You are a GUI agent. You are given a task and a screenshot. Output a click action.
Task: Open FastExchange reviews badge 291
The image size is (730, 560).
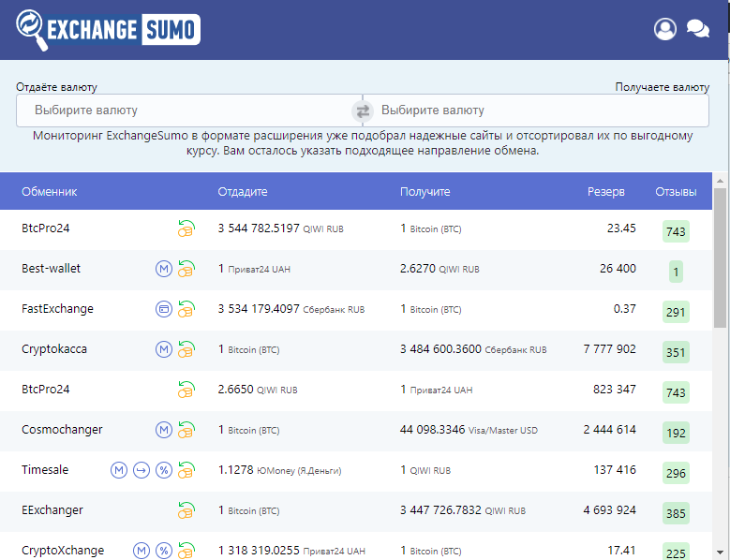(x=676, y=312)
